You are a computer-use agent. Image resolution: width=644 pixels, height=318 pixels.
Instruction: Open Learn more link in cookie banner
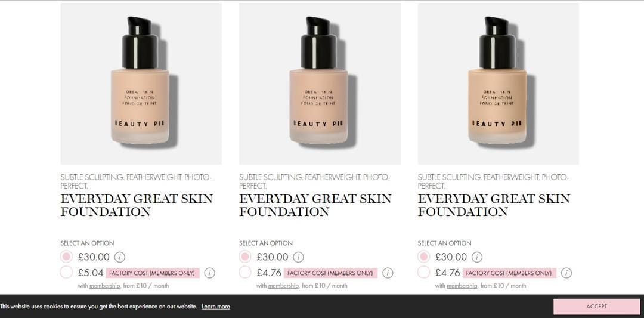pyautogui.click(x=216, y=307)
